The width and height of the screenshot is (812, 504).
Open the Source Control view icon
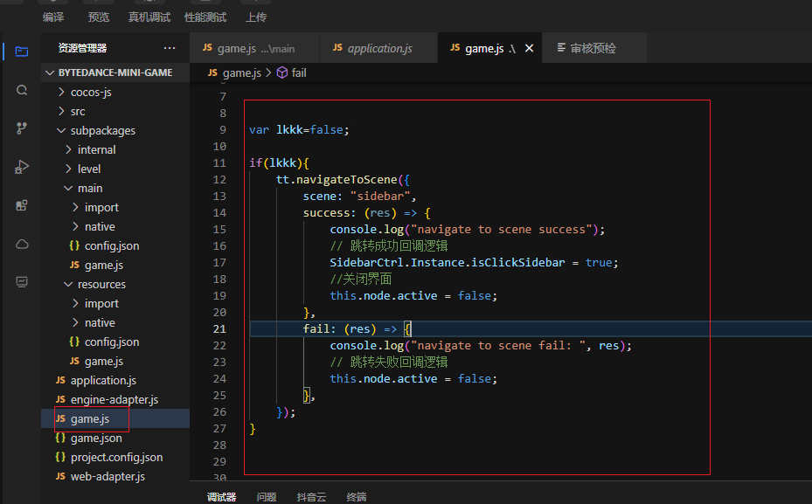coord(21,128)
